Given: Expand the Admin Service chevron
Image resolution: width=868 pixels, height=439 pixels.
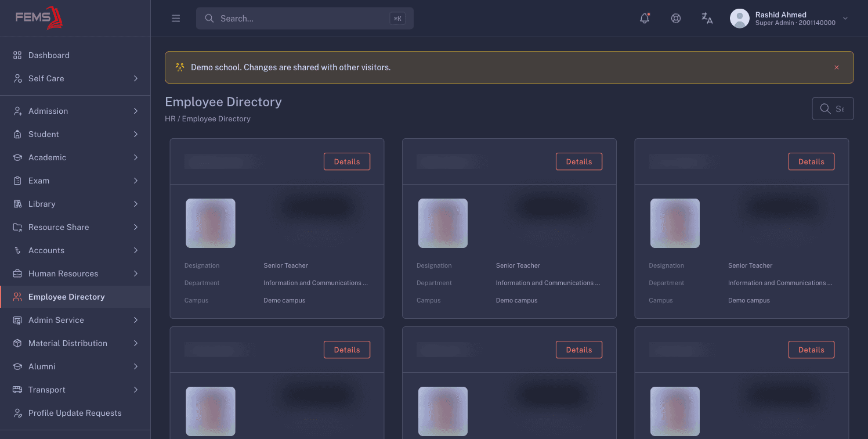Looking at the screenshot, I should 136,320.
